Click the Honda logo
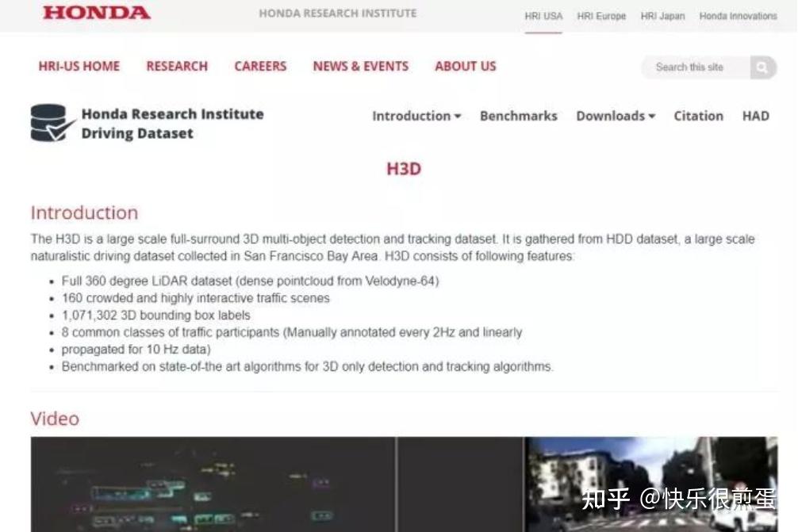 pyautogui.click(x=95, y=13)
